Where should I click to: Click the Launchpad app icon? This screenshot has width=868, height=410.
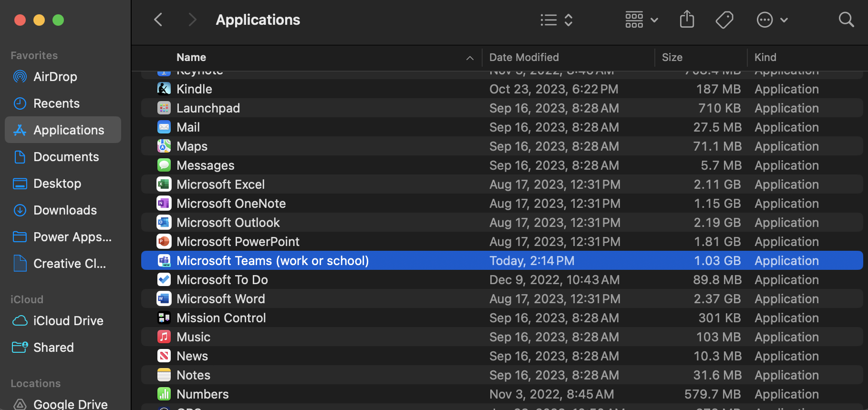coord(164,108)
